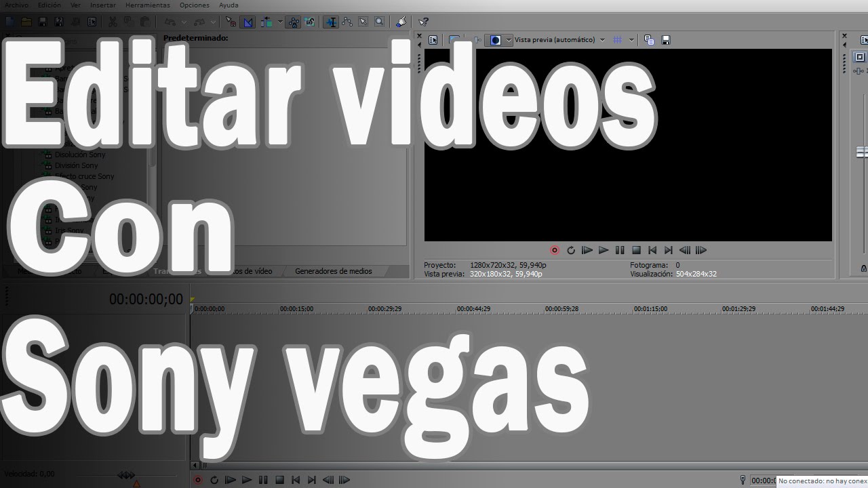Toggle preview overlays grid icon
The height and width of the screenshot is (488, 868).
click(617, 40)
